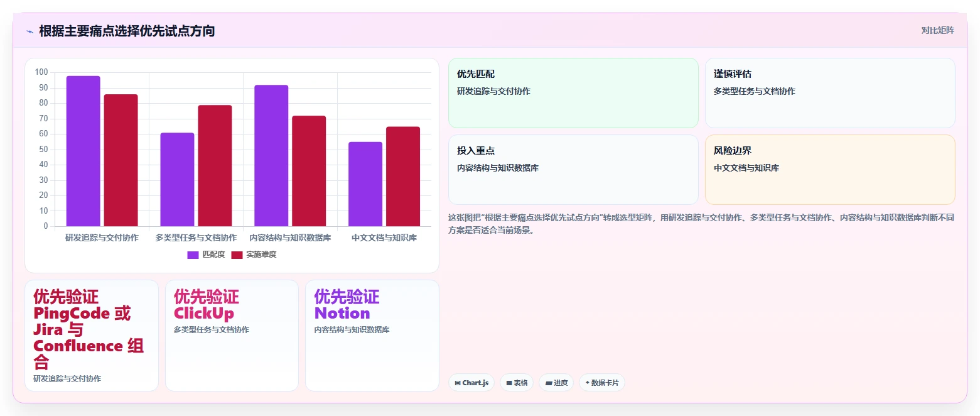Click the 匹配度 legend label text
980x416 pixels.
(213, 255)
